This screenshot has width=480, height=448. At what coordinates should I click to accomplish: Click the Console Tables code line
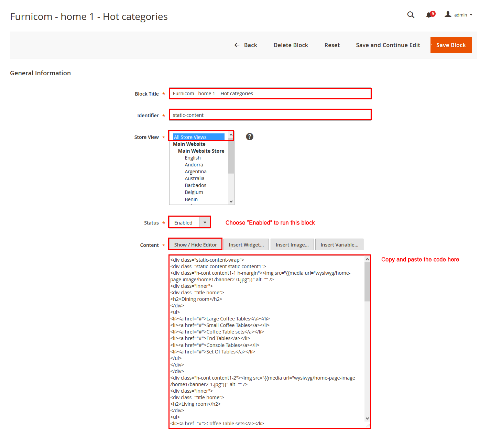[x=215, y=345]
